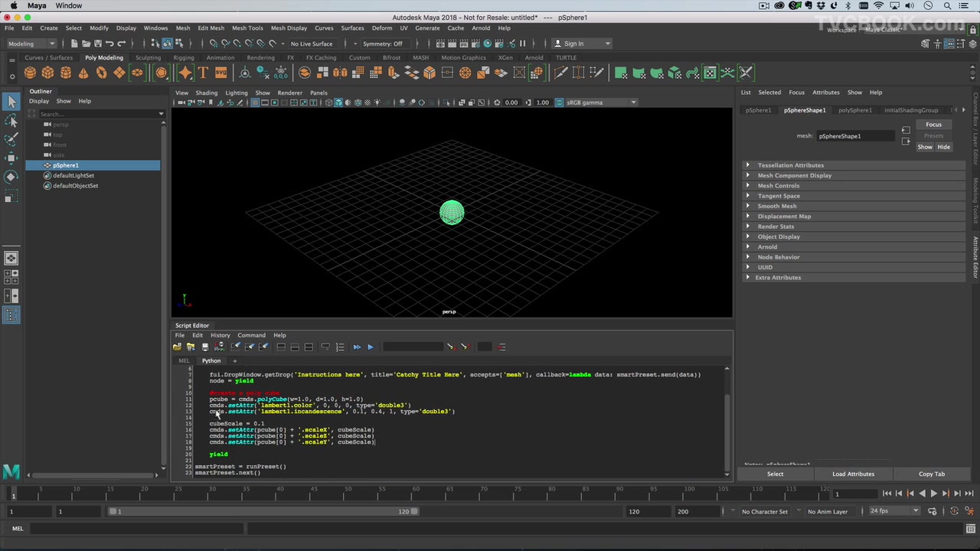Show both history and input panes

click(309, 347)
